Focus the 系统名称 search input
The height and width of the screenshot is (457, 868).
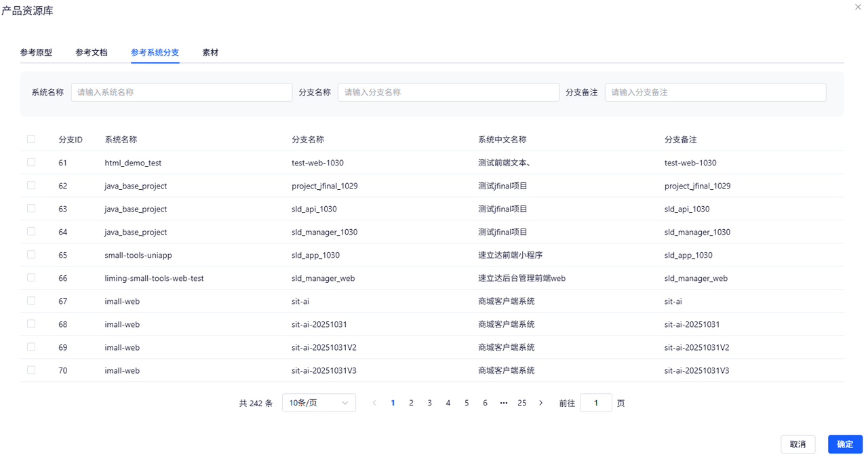182,92
